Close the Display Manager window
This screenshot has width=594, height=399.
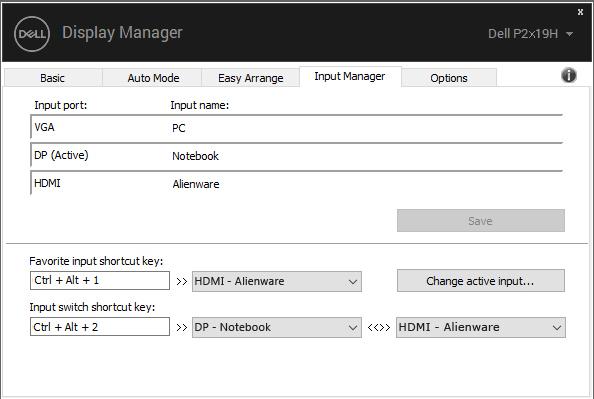pos(580,12)
